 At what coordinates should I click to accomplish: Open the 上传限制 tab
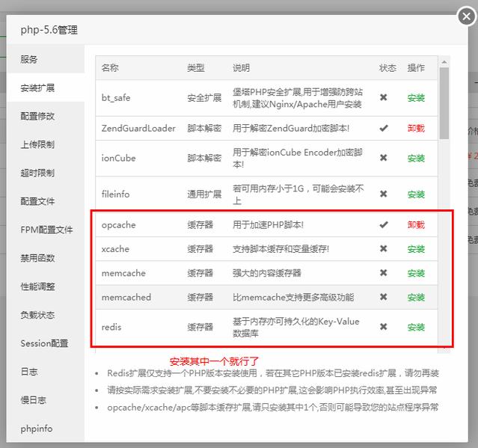click(x=46, y=144)
